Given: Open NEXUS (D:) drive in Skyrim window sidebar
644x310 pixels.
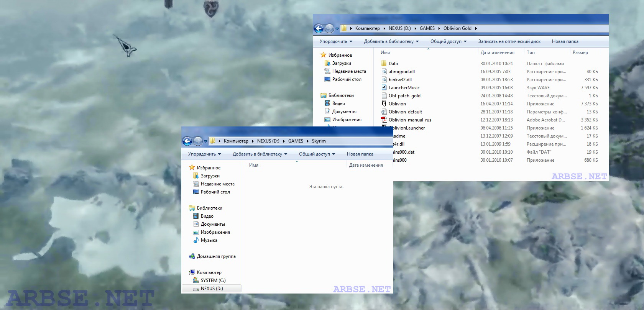Looking at the screenshot, I should [212, 289].
